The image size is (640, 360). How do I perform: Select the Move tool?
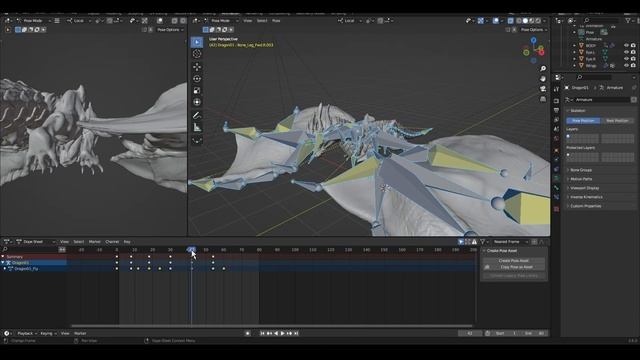197,67
